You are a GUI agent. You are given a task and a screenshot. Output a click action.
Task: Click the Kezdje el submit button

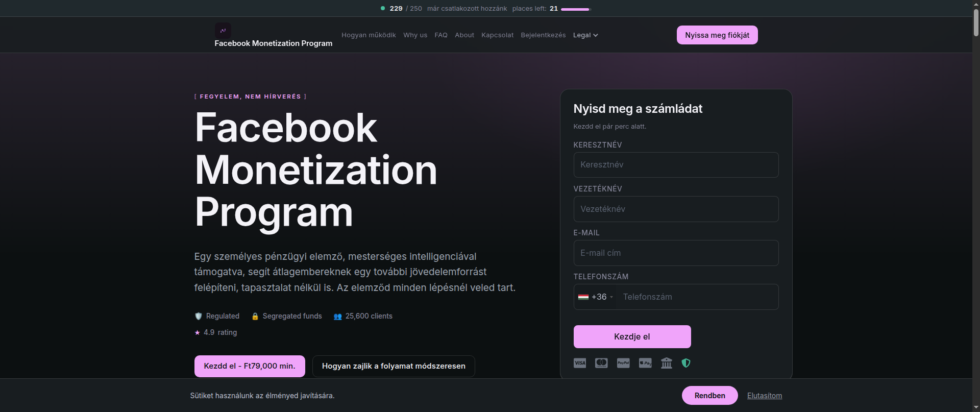click(632, 336)
